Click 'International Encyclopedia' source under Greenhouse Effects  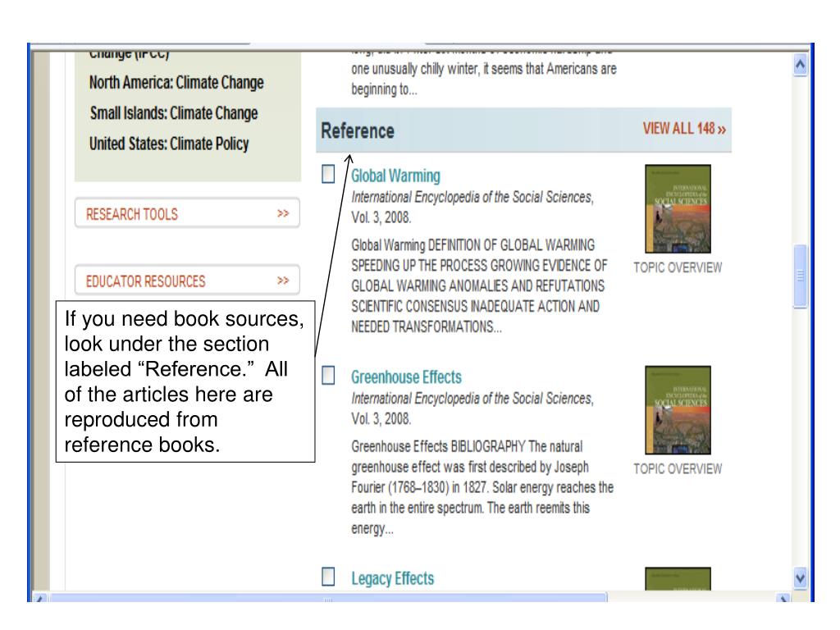pyautogui.click(x=472, y=409)
